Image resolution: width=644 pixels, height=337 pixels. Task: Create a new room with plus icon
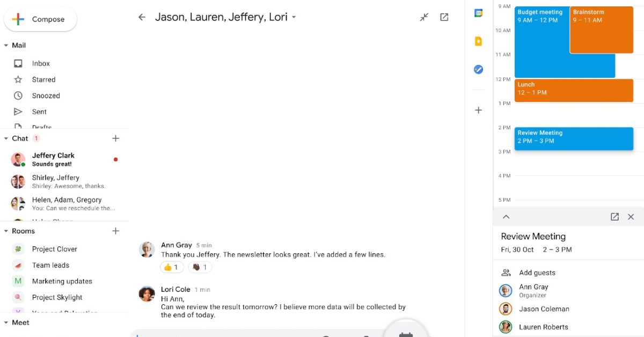coord(115,231)
